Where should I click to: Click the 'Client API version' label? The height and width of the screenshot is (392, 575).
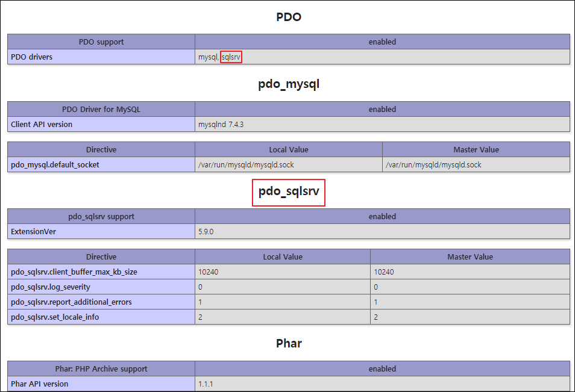42,124
